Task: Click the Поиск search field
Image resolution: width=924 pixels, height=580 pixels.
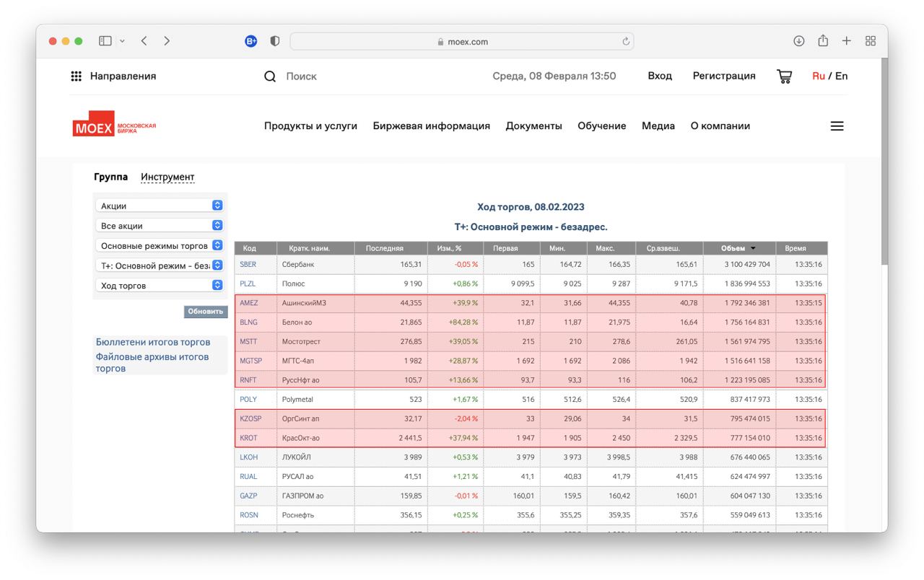Action: (x=302, y=76)
